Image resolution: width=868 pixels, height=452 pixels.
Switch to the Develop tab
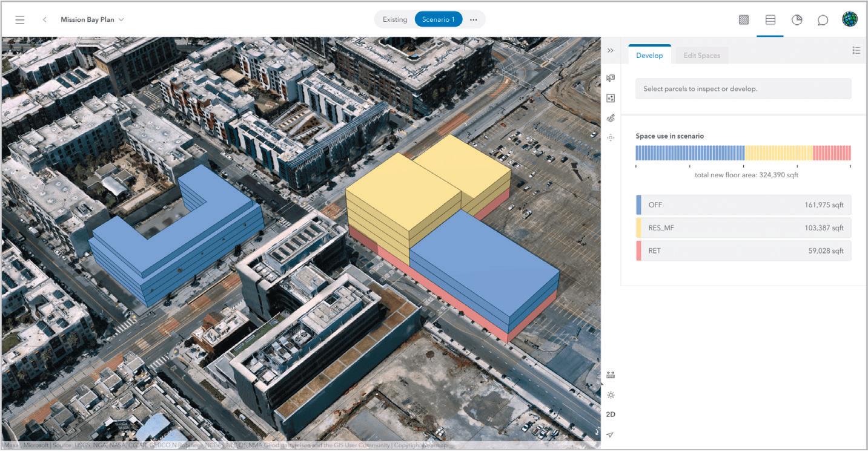click(649, 55)
